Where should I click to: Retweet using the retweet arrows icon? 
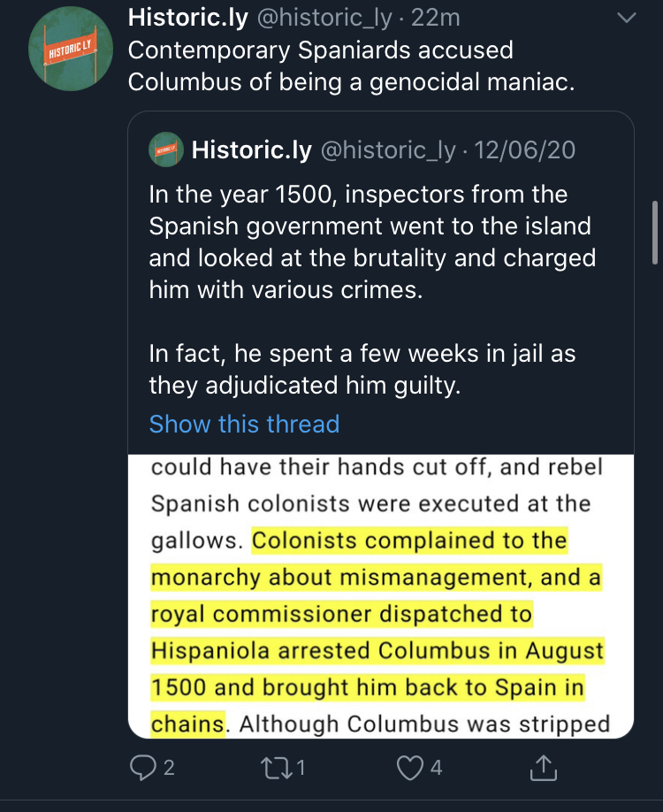click(x=277, y=768)
